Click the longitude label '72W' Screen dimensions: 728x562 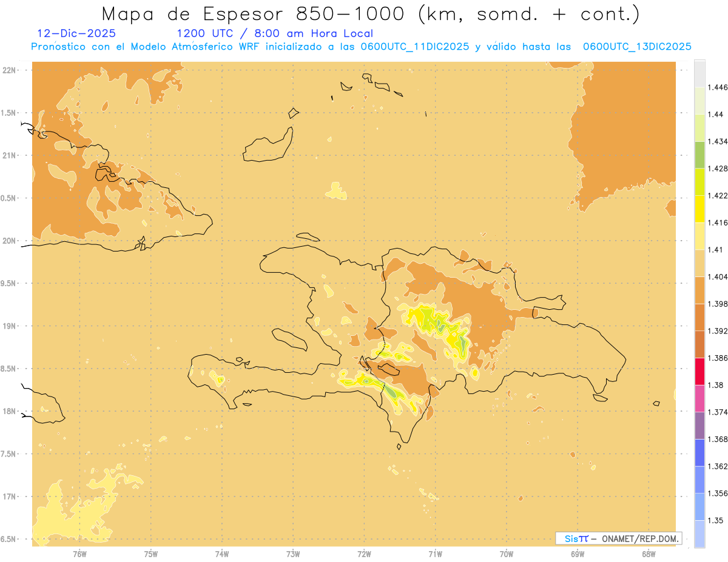tap(364, 554)
